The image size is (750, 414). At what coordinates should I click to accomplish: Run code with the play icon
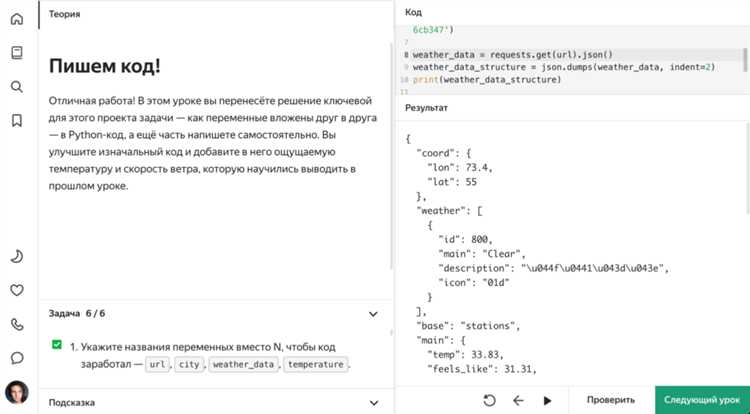point(548,400)
